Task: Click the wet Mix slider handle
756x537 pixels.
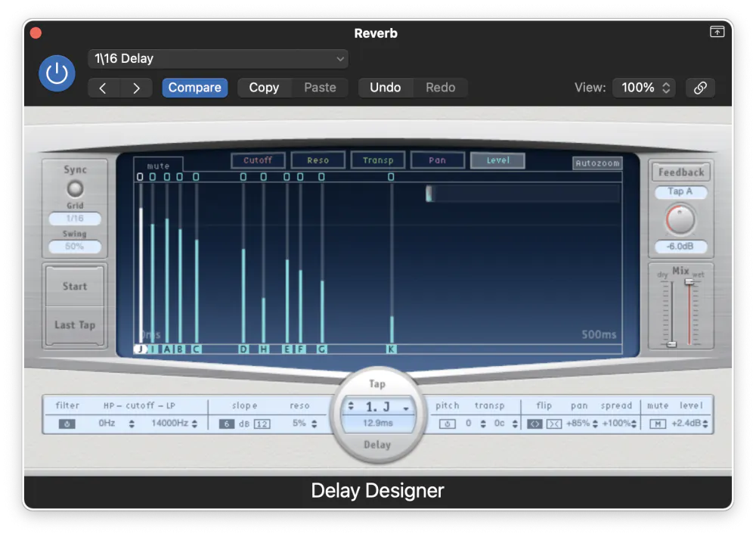Action: tap(689, 281)
